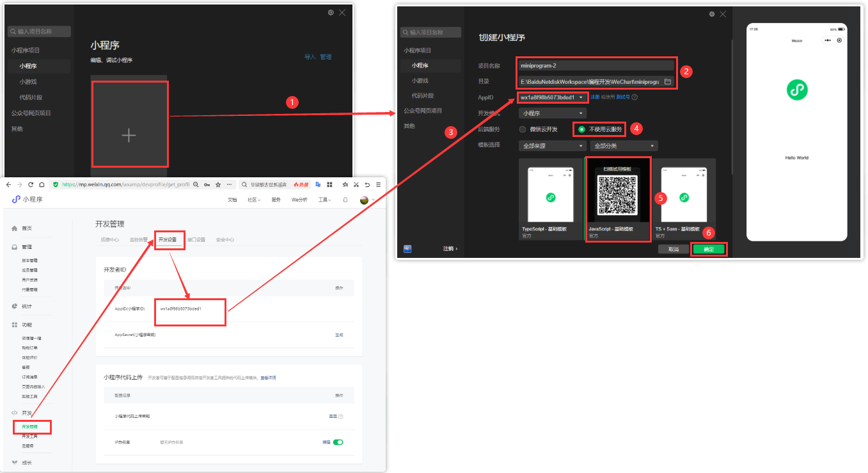Select 公众号网页项目 in the project list window
868x473 pixels.
click(31, 113)
